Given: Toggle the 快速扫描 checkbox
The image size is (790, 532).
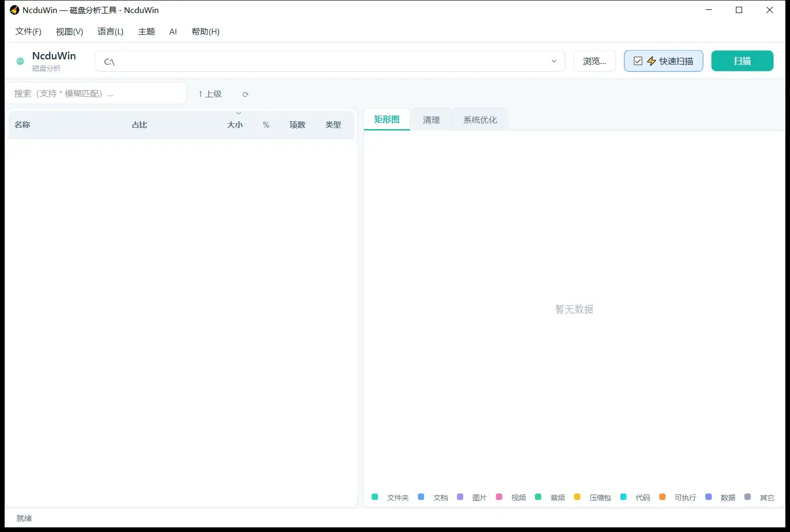Looking at the screenshot, I should pos(638,61).
